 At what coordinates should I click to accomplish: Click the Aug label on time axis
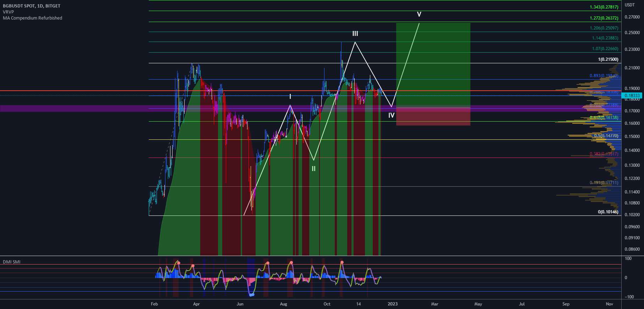(x=283, y=304)
